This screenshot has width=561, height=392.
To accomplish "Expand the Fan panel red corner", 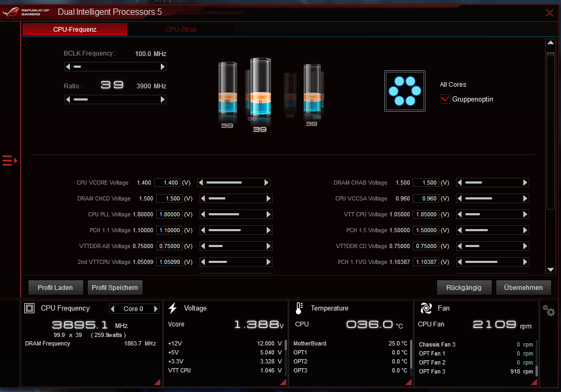I will [534, 382].
